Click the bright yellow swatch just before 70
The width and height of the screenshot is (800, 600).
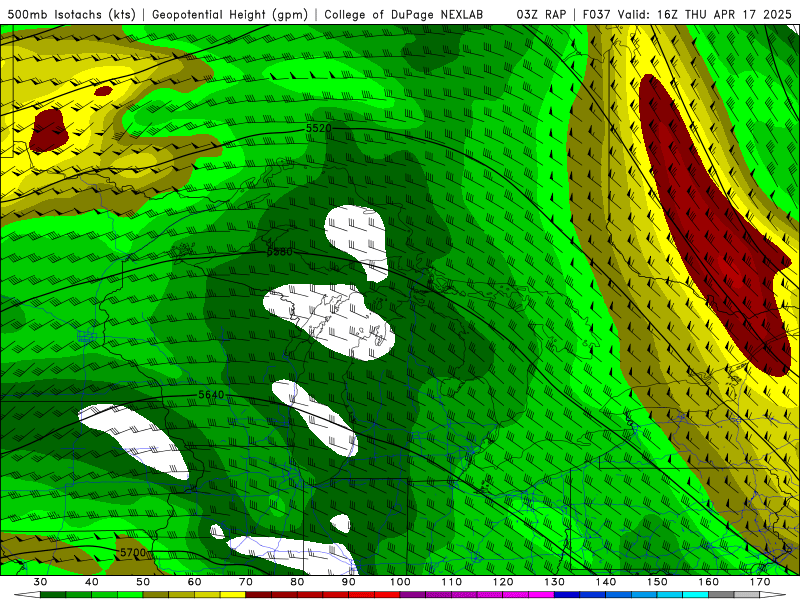pos(233,595)
